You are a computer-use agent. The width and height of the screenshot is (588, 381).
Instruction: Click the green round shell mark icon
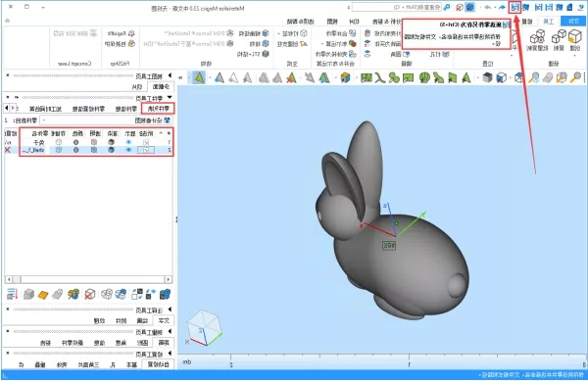[424, 77]
